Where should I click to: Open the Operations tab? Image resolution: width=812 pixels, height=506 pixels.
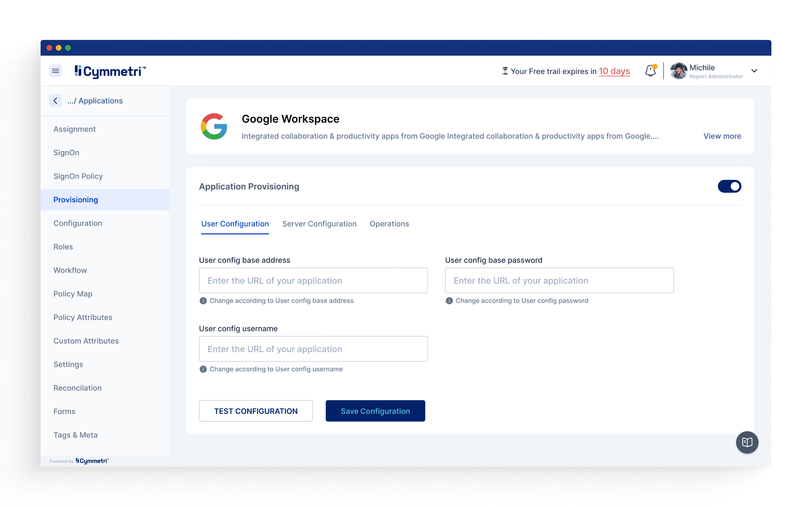tap(389, 224)
